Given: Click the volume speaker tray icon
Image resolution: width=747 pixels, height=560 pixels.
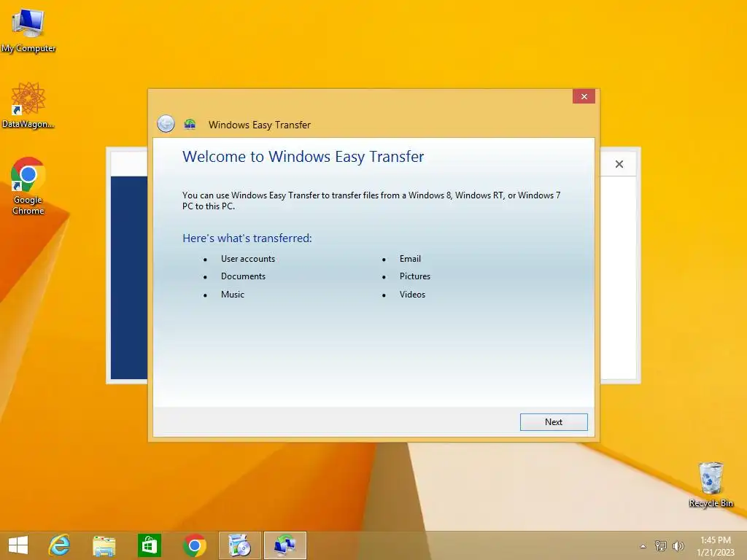Looking at the screenshot, I should tap(678, 546).
